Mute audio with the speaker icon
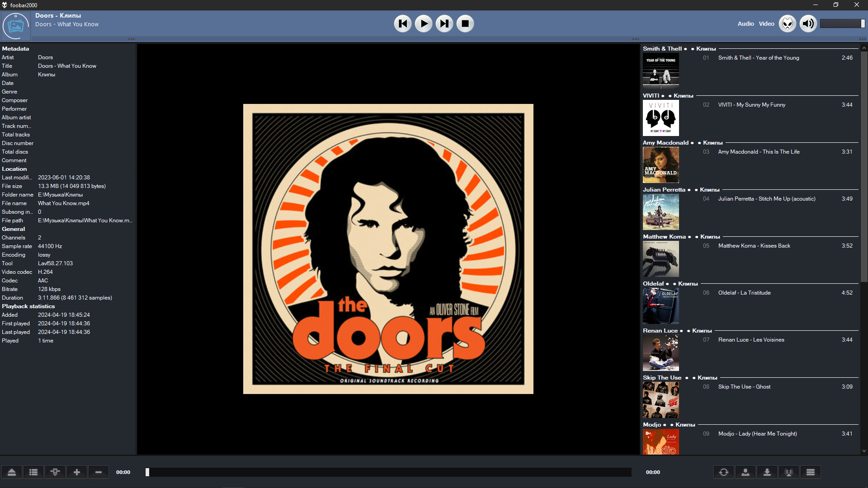 pyautogui.click(x=808, y=23)
